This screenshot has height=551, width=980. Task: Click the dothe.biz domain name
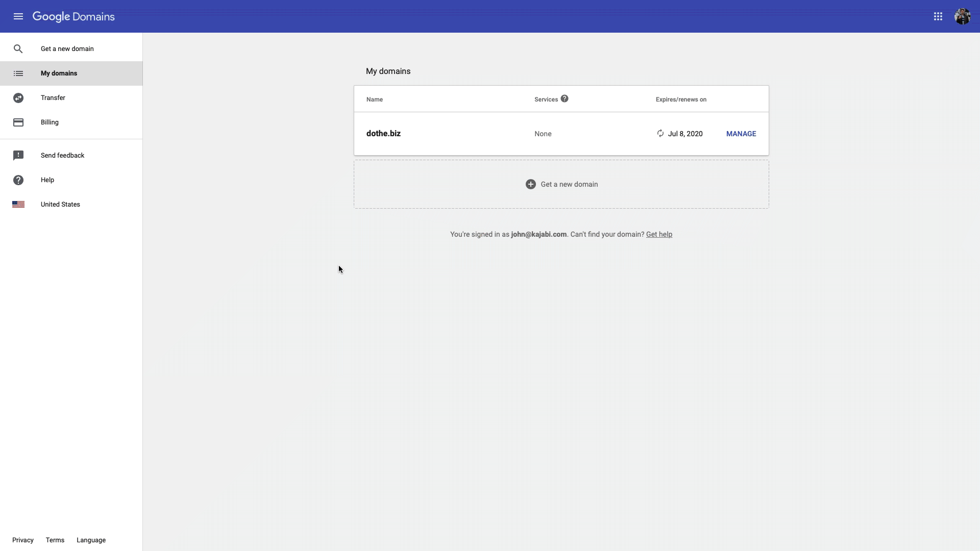pyautogui.click(x=383, y=134)
